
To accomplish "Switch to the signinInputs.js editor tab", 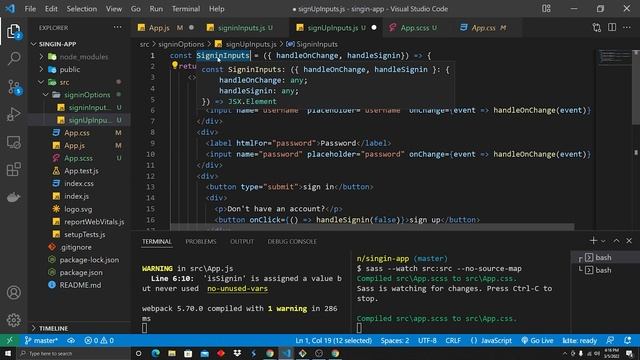I will pos(241,27).
